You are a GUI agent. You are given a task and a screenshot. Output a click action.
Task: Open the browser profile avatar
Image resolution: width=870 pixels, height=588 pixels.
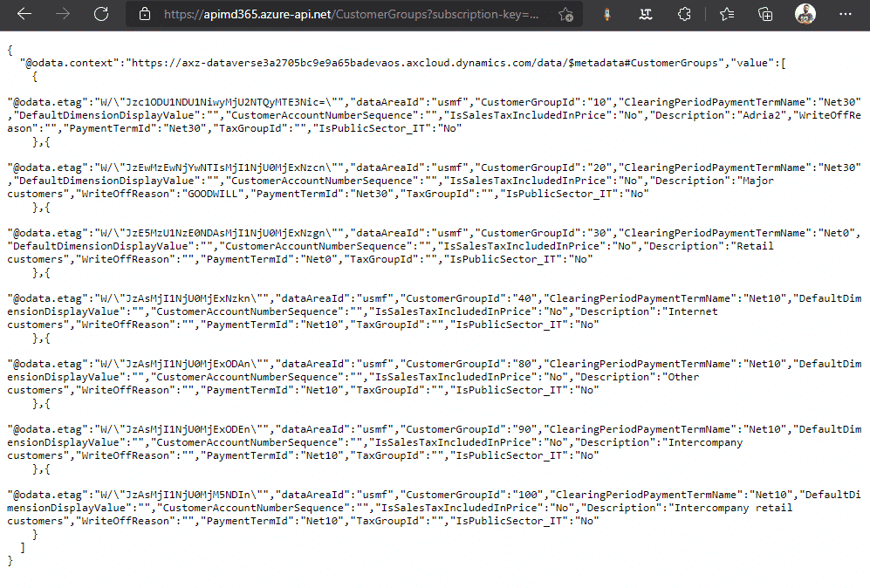(803, 14)
